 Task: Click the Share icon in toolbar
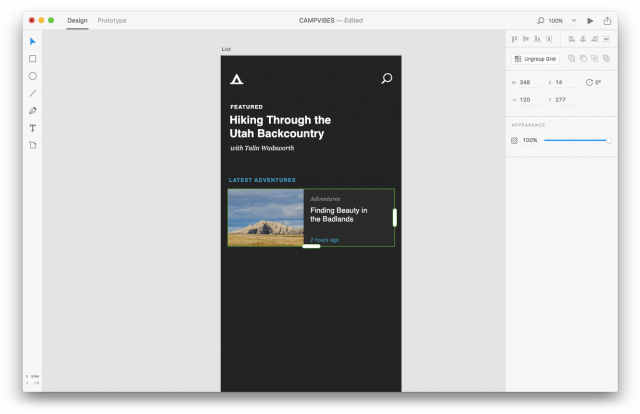coord(607,20)
